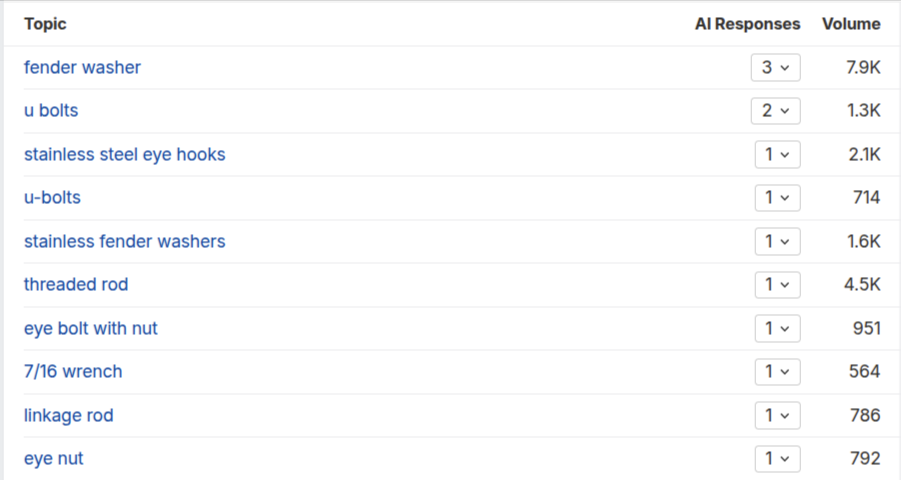Screen dimensions: 901x480
Task: Expand AI responses dropdown for fender washer
Action: [776, 68]
